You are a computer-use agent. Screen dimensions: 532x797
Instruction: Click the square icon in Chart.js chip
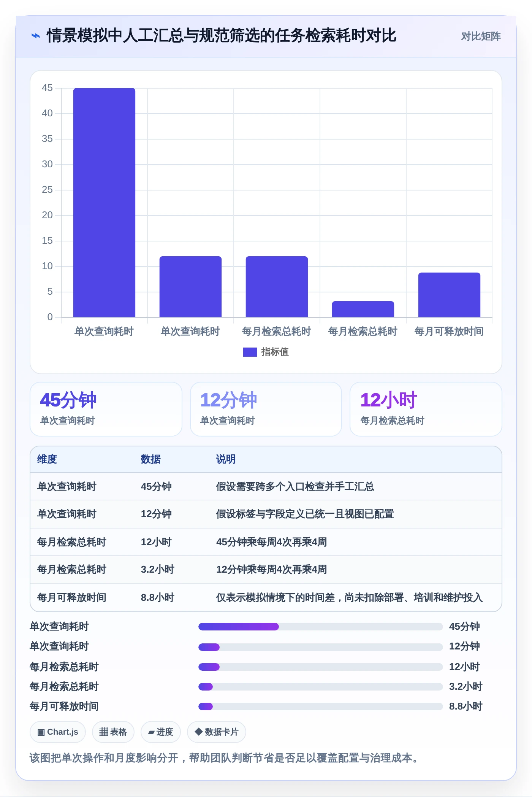point(41,732)
